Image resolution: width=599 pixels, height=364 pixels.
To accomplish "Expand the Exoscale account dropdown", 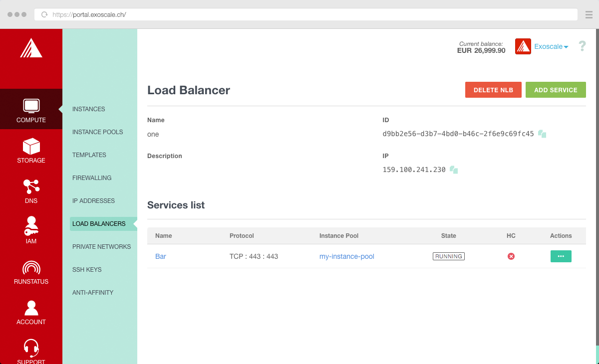I will pos(552,46).
